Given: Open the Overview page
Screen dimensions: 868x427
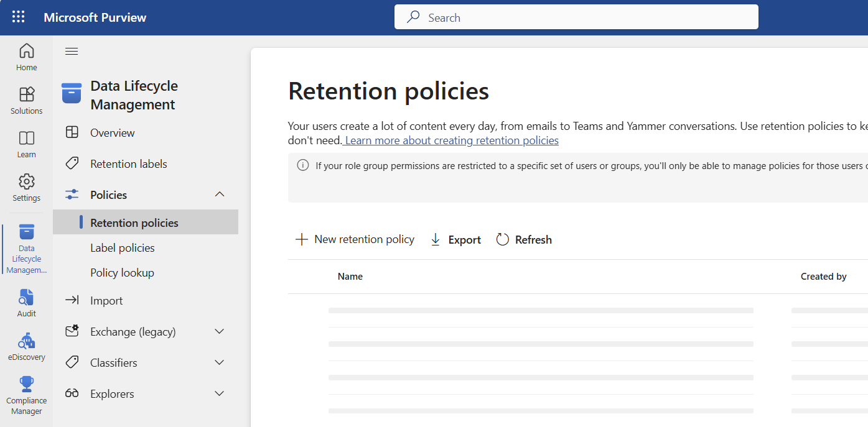Looking at the screenshot, I should point(113,132).
